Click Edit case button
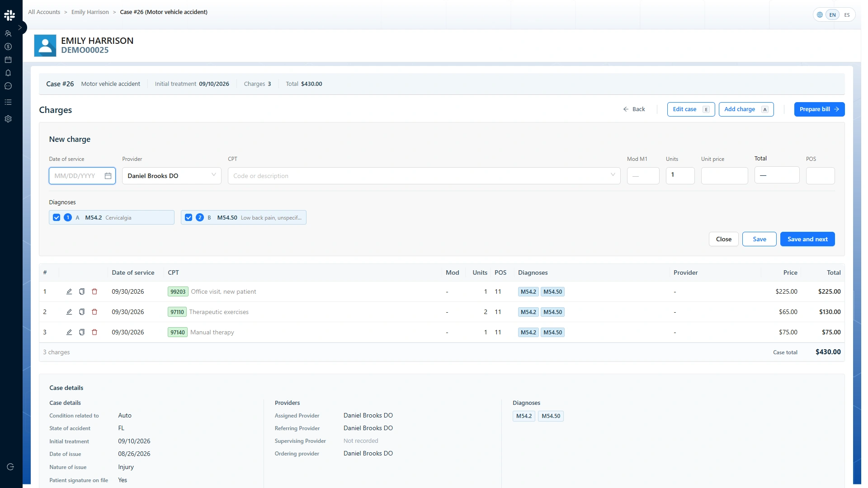Viewport: 868px width, 488px height. click(x=691, y=109)
